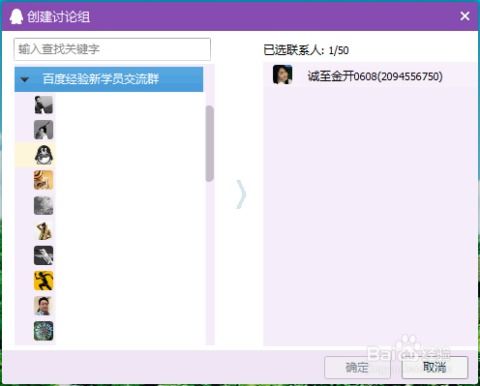Click the add-contact arrow between lists
This screenshot has width=480, height=386.
coord(241,194)
